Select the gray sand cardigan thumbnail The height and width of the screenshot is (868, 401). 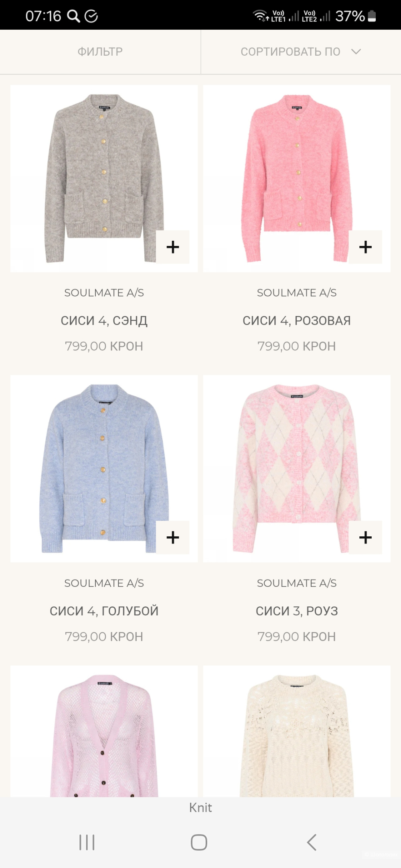(x=104, y=179)
